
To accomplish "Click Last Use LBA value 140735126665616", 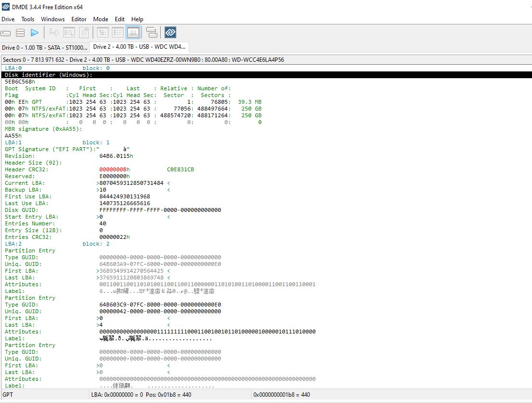I will pyautogui.click(x=125, y=204).
